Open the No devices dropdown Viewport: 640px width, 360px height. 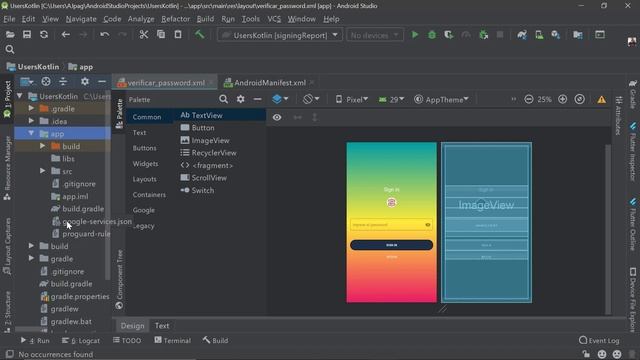point(375,35)
